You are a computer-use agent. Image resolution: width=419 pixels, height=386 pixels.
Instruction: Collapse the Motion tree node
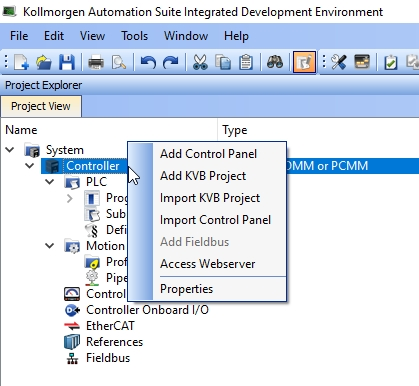click(50, 246)
